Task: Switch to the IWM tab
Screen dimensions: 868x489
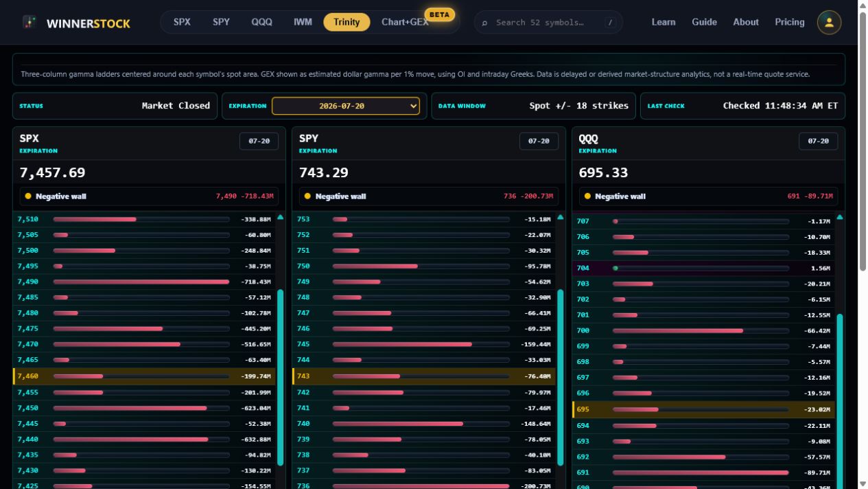Action: (303, 22)
